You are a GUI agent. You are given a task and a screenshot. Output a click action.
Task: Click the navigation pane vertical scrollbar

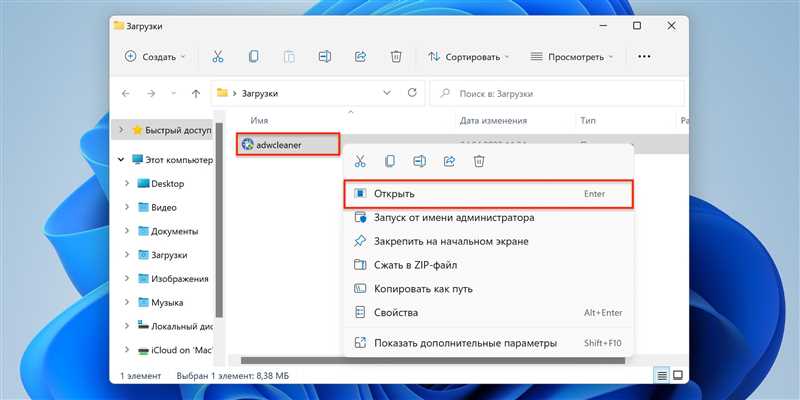coord(219,222)
